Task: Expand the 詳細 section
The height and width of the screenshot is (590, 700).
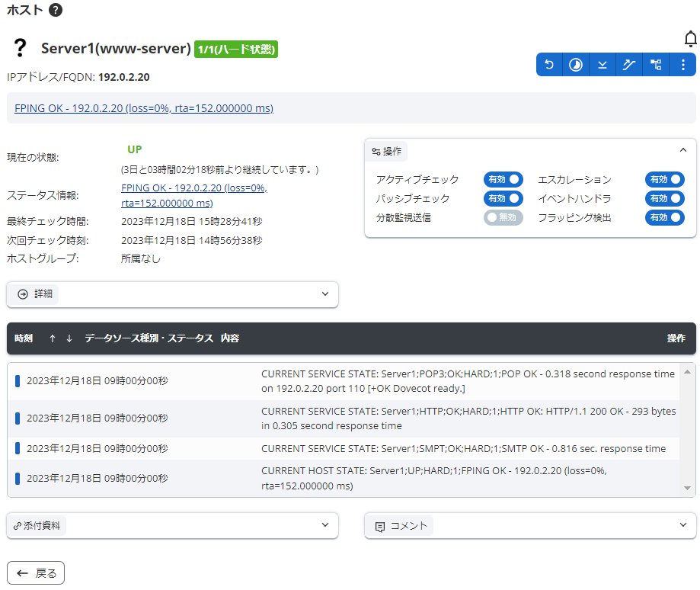Action: click(x=172, y=293)
